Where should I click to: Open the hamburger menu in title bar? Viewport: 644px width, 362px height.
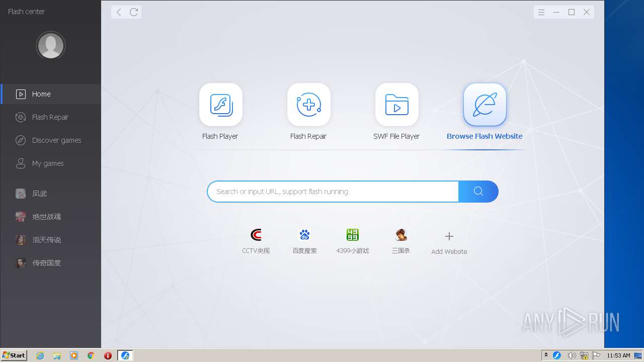tap(541, 12)
